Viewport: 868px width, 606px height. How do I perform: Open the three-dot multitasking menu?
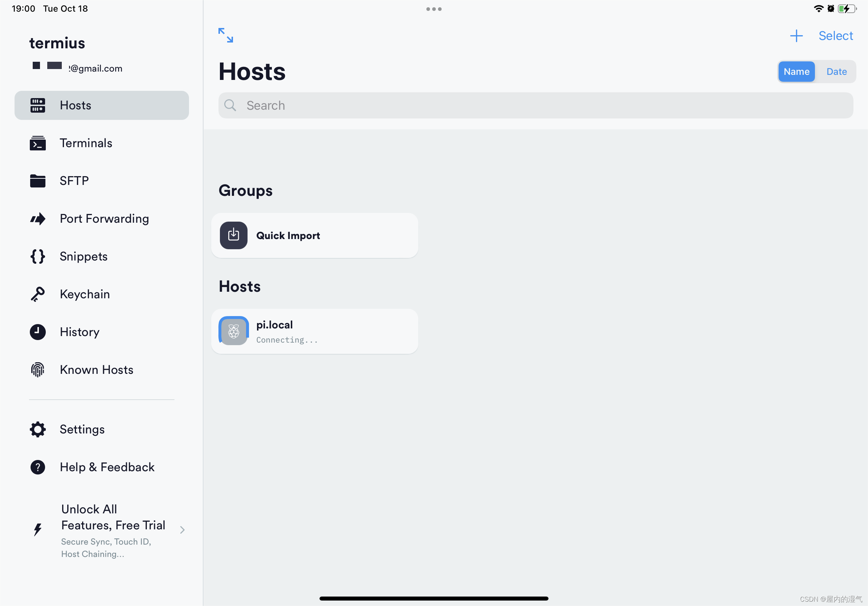point(434,9)
